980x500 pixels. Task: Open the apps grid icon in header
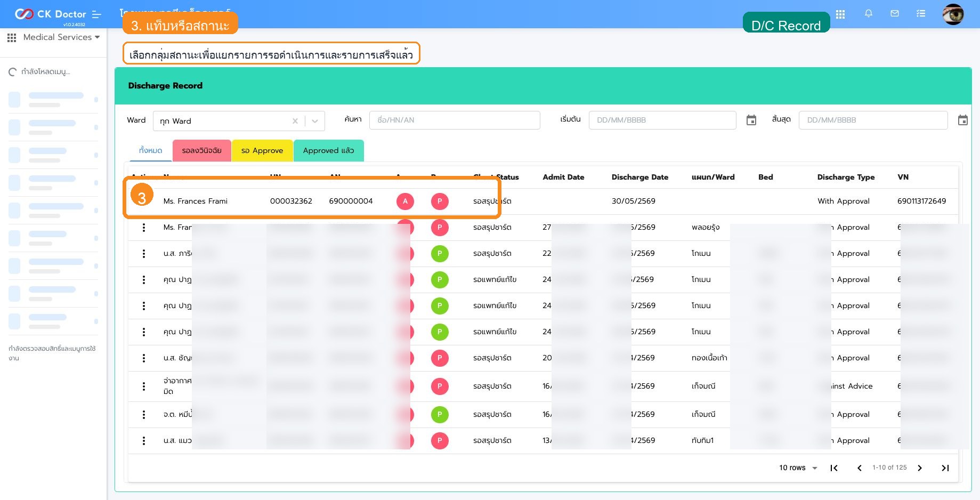coord(840,14)
